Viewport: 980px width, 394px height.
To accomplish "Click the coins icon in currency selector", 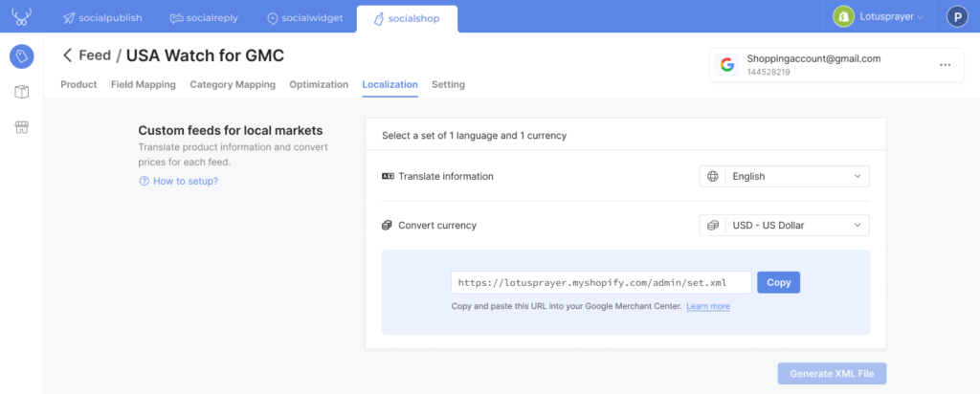I will (712, 226).
